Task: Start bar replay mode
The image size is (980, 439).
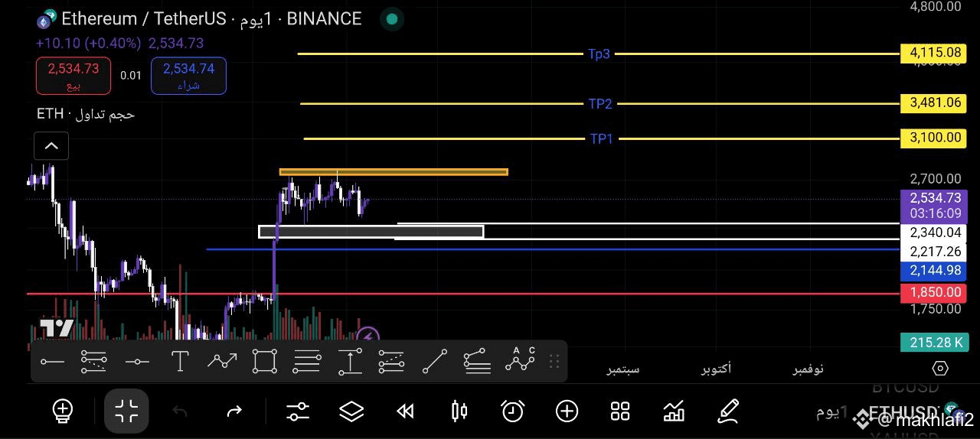Action: point(406,411)
